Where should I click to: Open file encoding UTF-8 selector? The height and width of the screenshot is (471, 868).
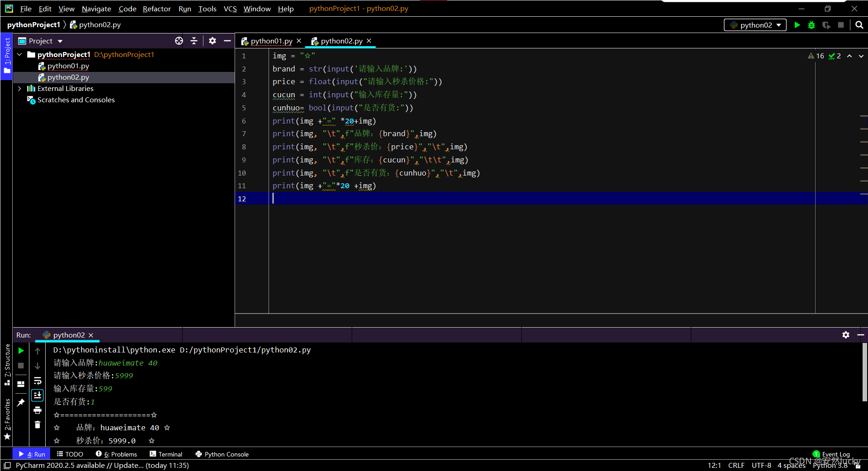click(x=761, y=465)
